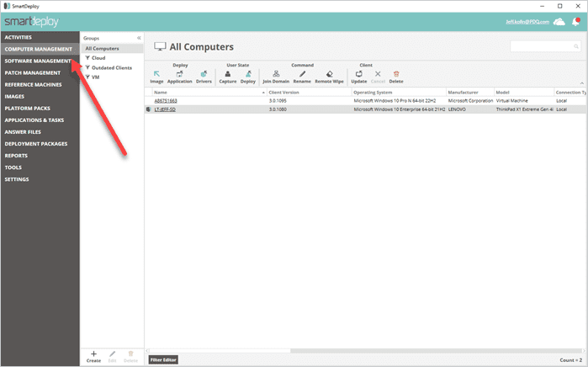The image size is (588, 367).
Task: Collapse the Groups panel
Action: [139, 38]
